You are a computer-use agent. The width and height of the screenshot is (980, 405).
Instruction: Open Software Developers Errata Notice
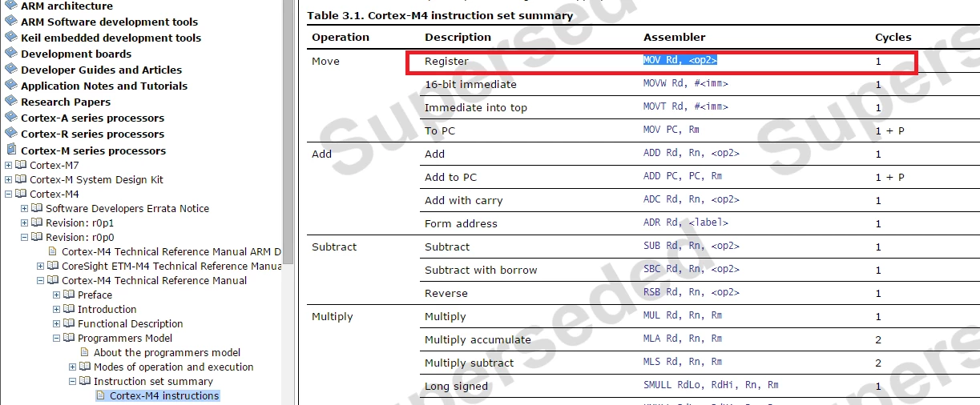127,208
